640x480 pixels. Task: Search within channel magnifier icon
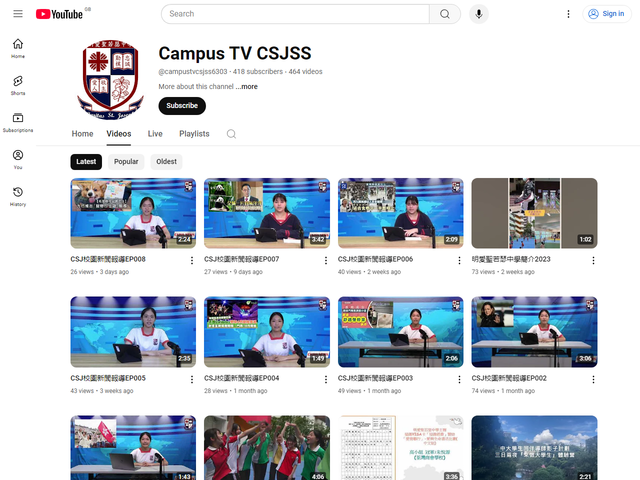click(x=231, y=134)
